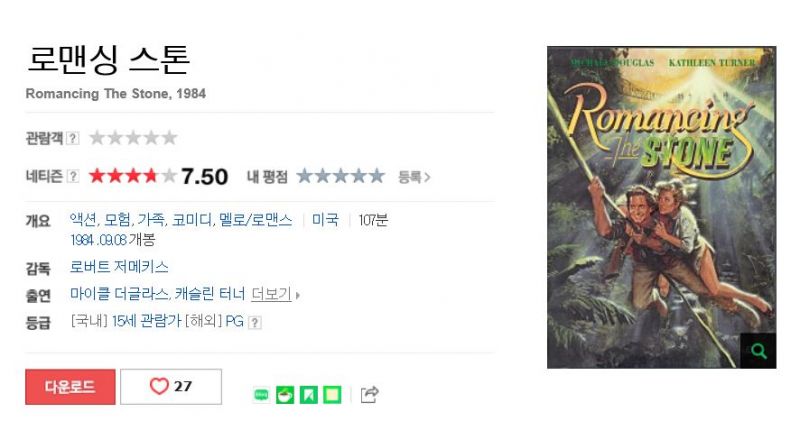This screenshot has height=430, width=800.
Task: Open the external share arrow icon
Action: [369, 394]
